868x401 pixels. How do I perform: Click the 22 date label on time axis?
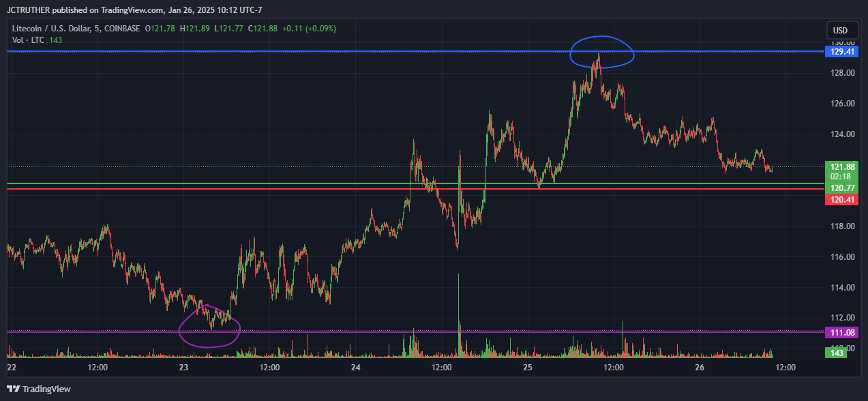click(12, 368)
